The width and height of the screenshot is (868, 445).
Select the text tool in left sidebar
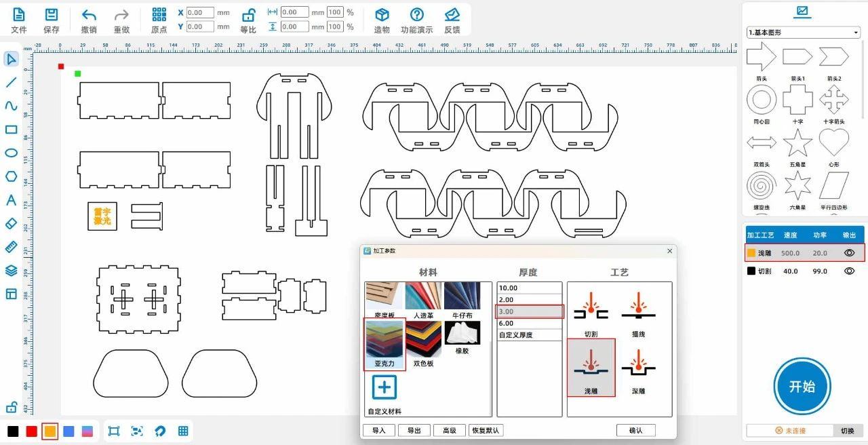pyautogui.click(x=11, y=200)
